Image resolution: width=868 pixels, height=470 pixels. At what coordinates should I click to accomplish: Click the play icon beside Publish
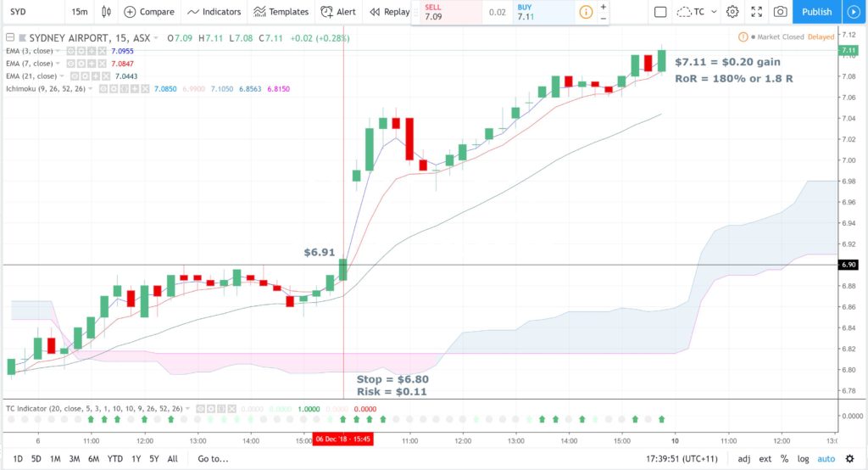[854, 12]
